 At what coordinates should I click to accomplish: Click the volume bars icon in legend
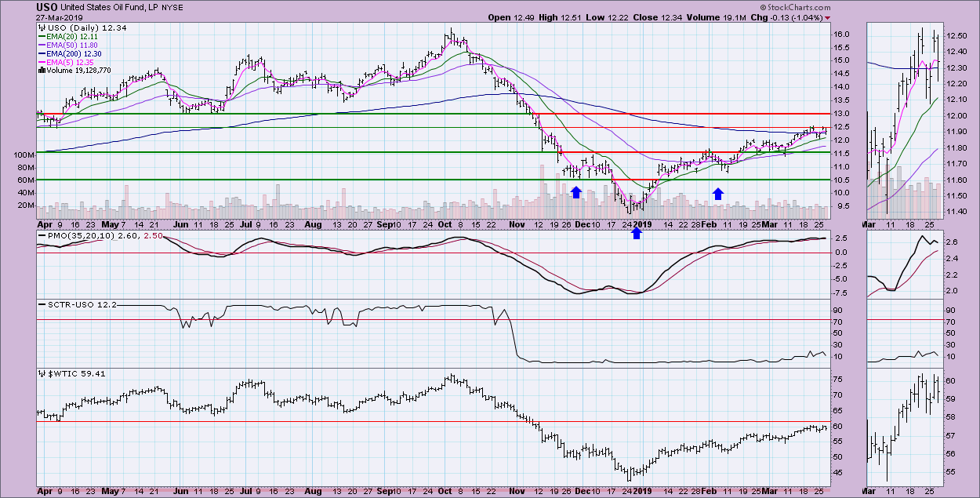[x=42, y=71]
